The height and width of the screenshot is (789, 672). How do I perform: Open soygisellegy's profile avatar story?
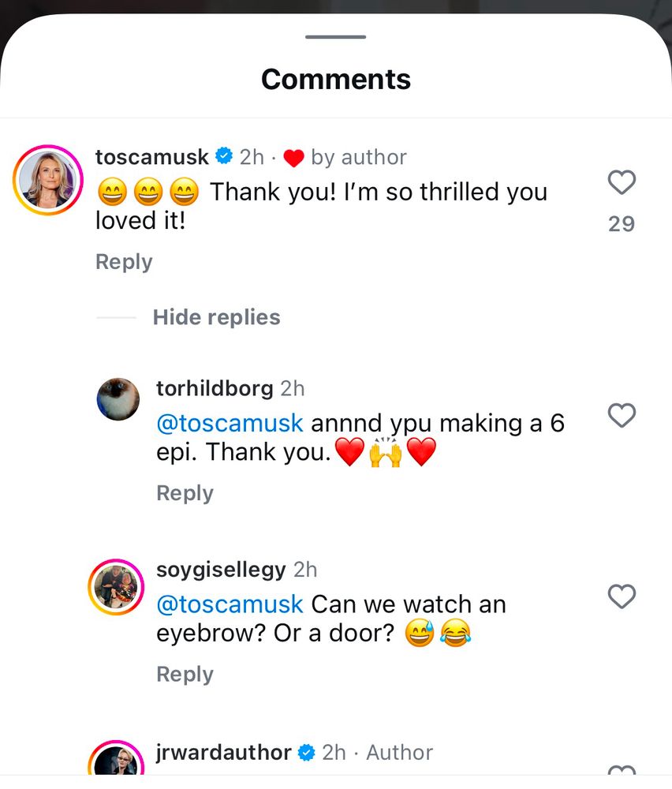point(116,587)
